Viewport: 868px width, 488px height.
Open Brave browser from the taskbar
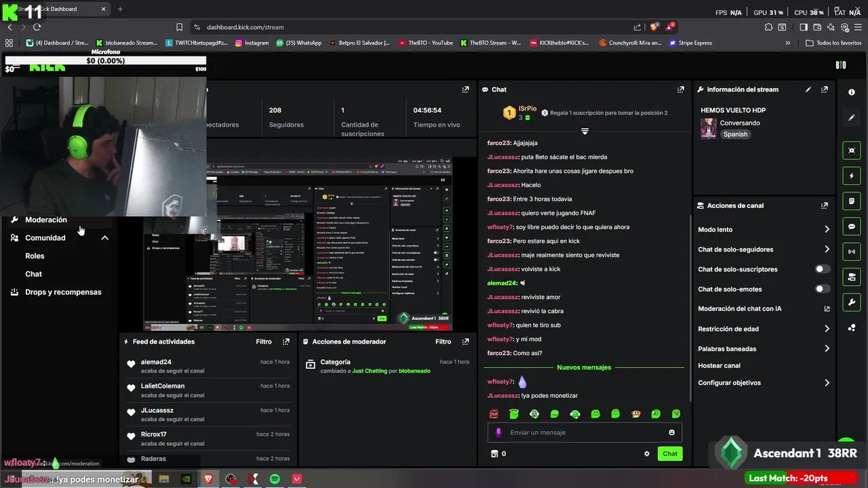click(x=208, y=479)
